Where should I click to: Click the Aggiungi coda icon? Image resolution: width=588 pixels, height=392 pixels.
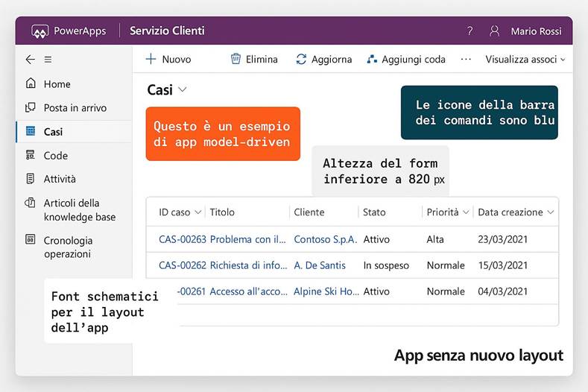coord(372,59)
